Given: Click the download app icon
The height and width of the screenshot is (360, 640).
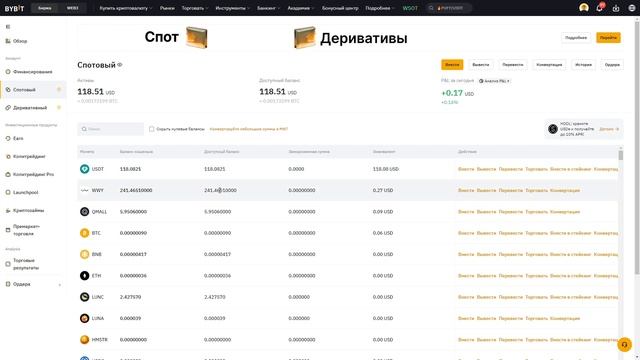Looking at the screenshot, I should pyautogui.click(x=616, y=8).
